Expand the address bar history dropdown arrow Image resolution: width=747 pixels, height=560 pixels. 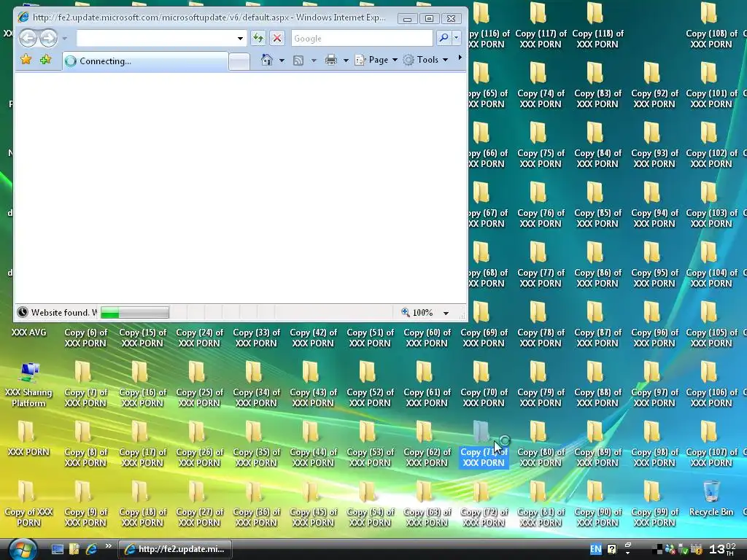(x=240, y=39)
